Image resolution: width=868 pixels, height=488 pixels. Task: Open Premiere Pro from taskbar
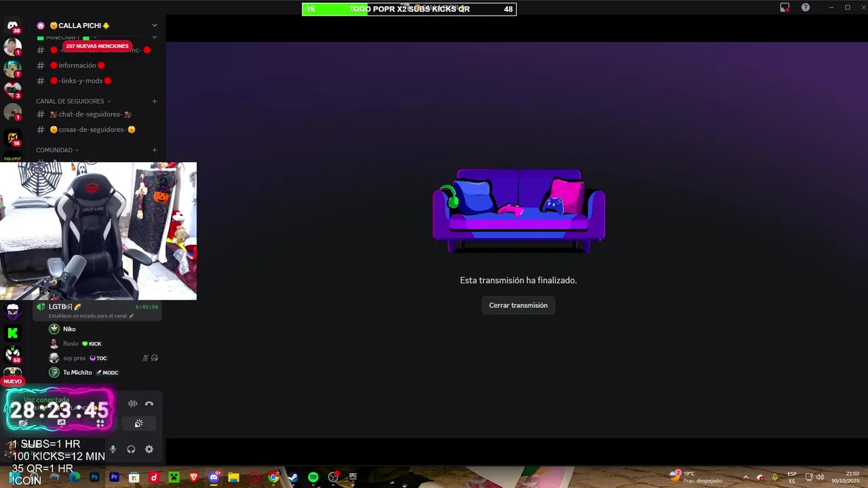pyautogui.click(x=115, y=477)
